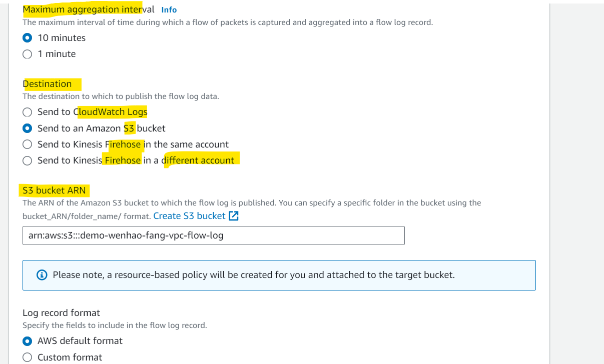604x364 pixels.
Task: Click the AWS default format label text
Action: [x=80, y=341]
